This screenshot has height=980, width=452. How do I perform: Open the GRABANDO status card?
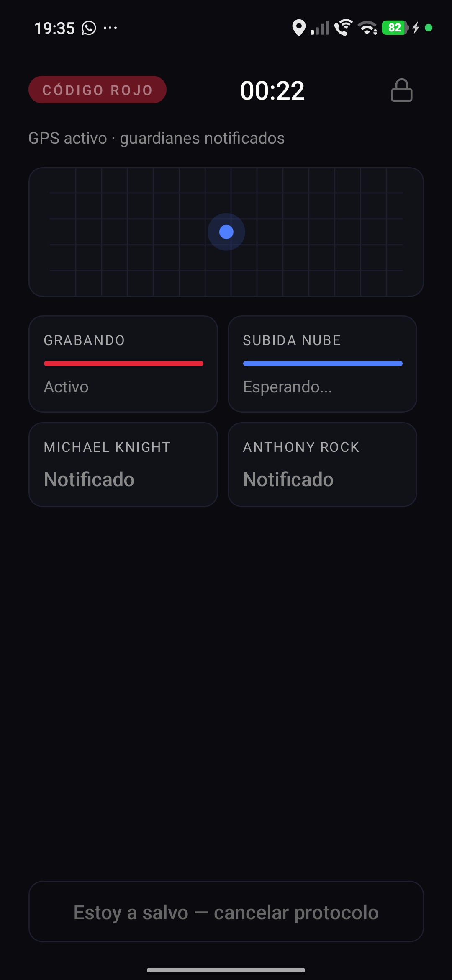click(123, 364)
